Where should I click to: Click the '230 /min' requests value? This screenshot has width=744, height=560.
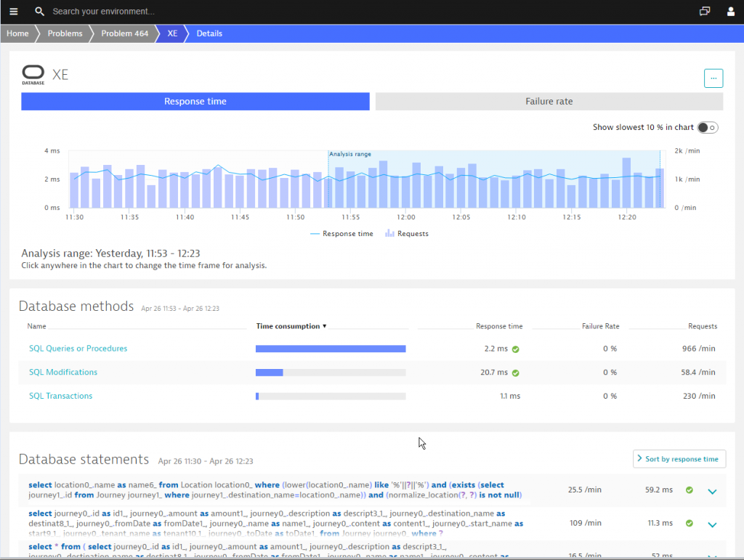(699, 396)
